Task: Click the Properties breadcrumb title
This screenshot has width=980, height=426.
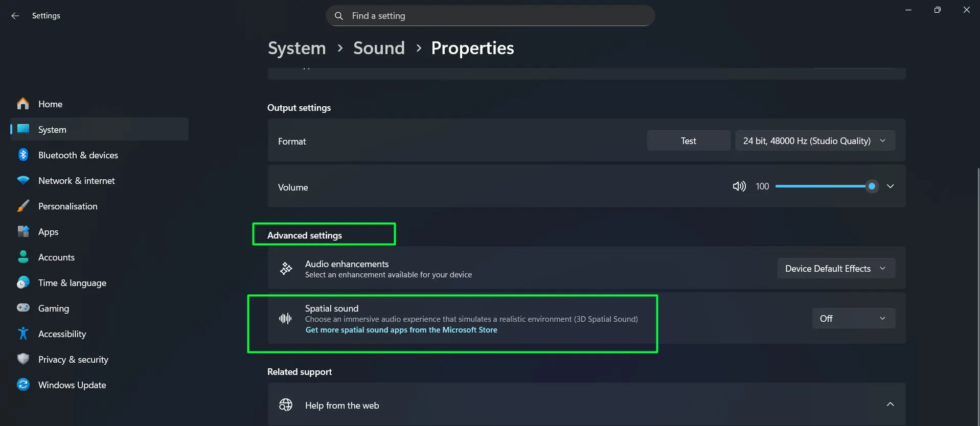Action: tap(472, 48)
